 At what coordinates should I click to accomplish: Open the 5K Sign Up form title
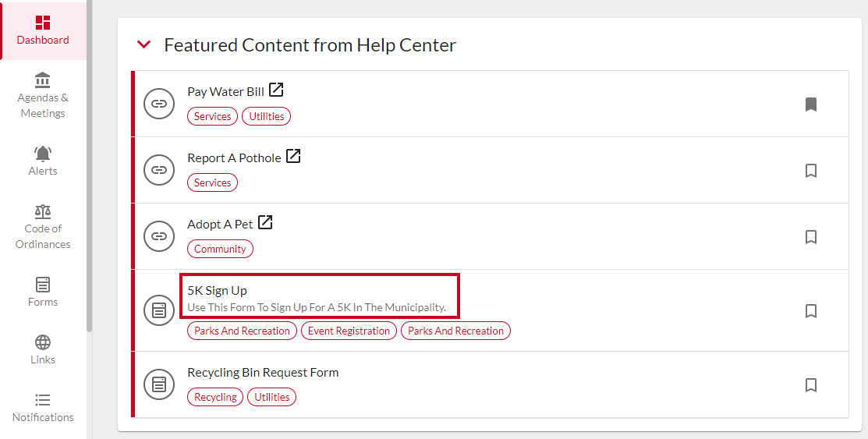point(217,291)
